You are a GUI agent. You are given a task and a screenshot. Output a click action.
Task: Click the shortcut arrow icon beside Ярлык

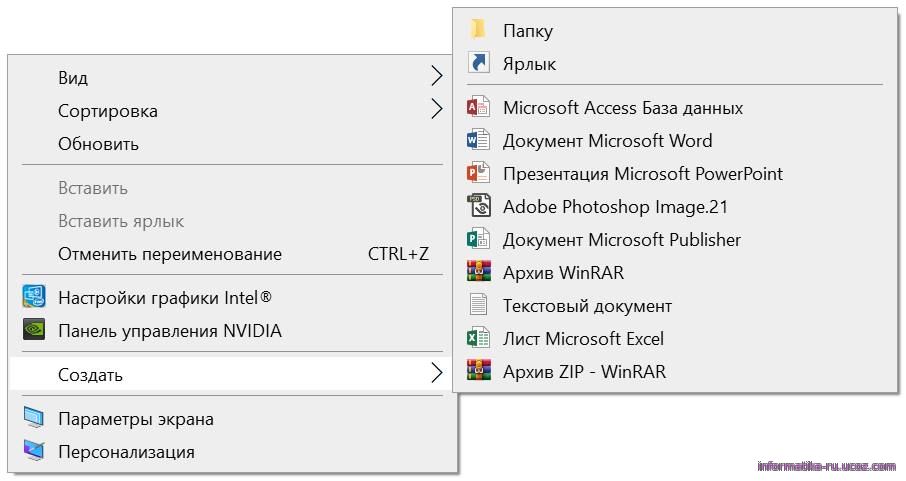(478, 62)
